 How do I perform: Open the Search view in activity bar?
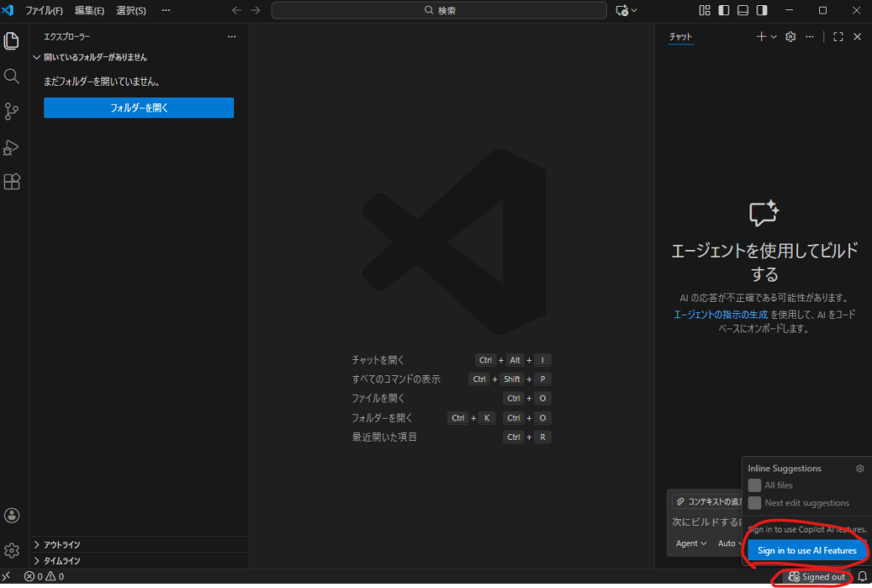(12, 77)
